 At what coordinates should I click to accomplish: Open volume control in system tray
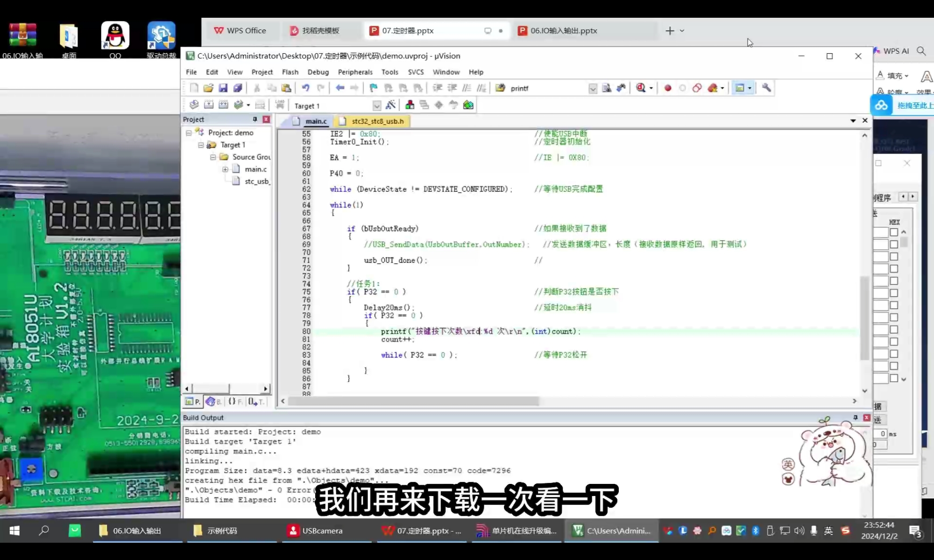point(799,531)
